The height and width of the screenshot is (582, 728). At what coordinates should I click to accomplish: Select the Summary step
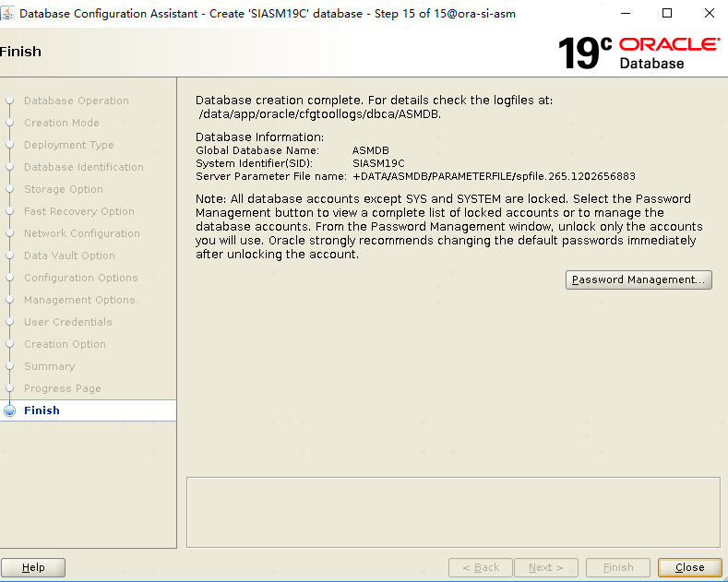[x=49, y=366]
